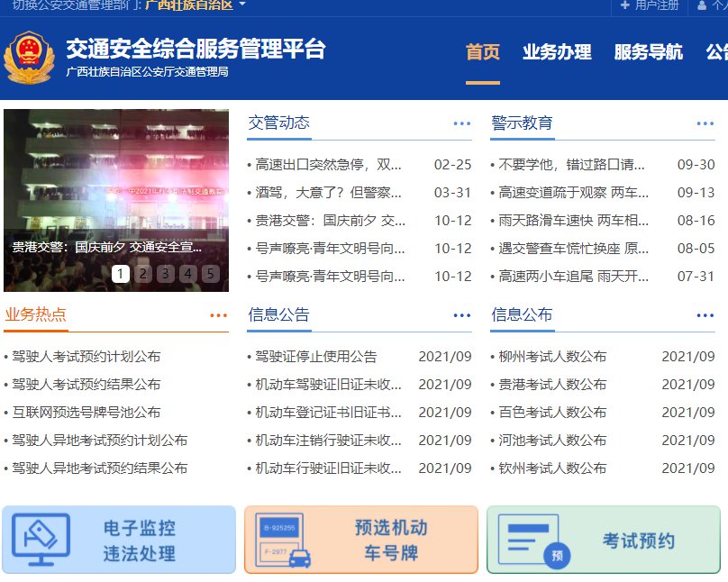
Task: Click date 09-30 in 警示教育 list
Action: pyautogui.click(x=696, y=165)
